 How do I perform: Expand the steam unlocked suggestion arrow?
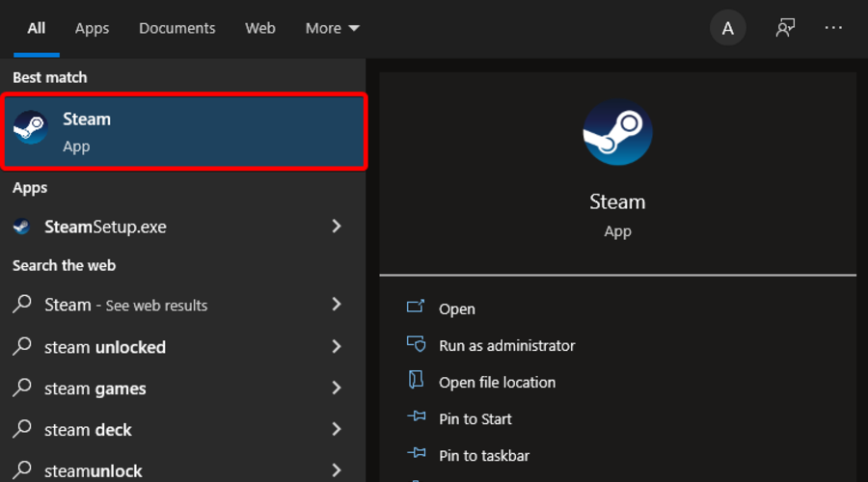click(337, 346)
